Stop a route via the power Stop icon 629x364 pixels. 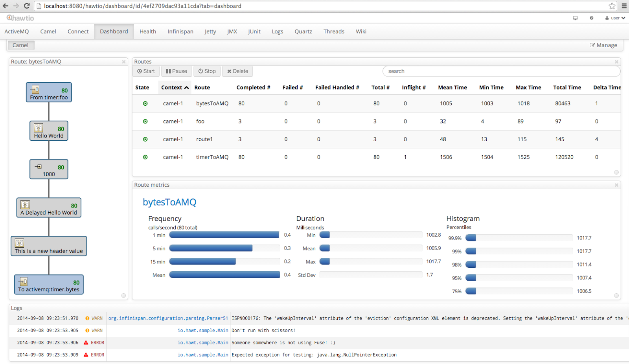pyautogui.click(x=201, y=71)
